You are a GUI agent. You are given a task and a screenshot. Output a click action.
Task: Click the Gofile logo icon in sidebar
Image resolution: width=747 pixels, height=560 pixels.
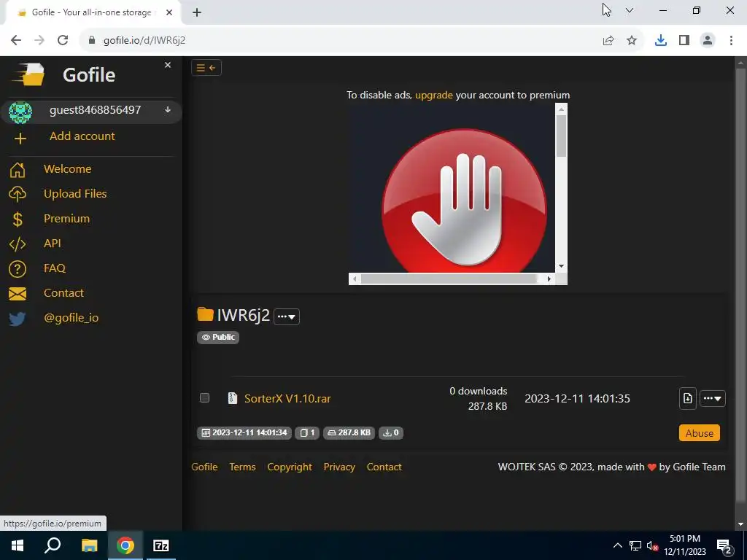click(28, 74)
